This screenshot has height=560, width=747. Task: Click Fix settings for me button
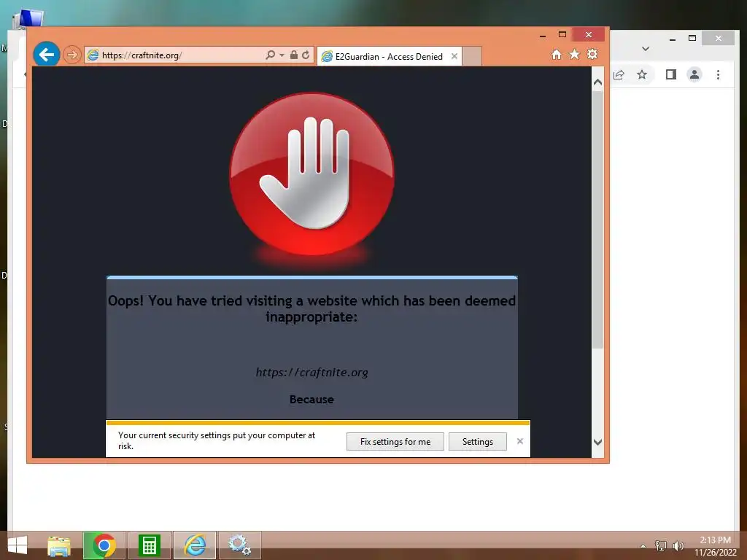pos(395,441)
